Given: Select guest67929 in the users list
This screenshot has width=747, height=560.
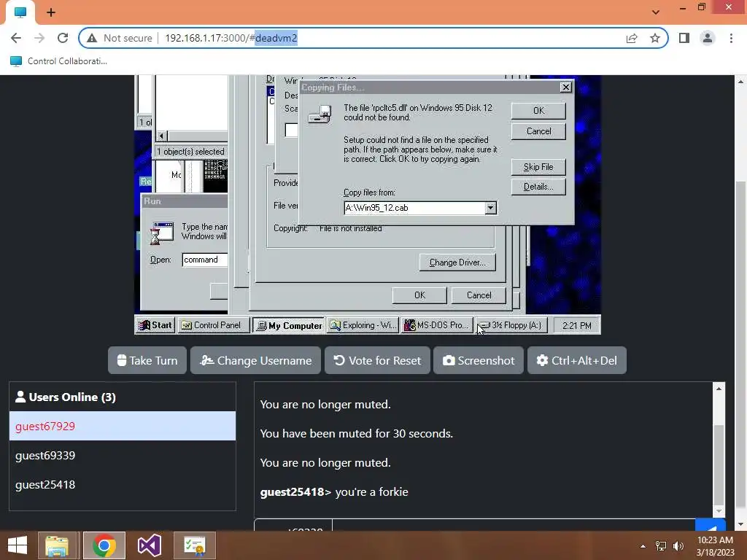Looking at the screenshot, I should (123, 426).
